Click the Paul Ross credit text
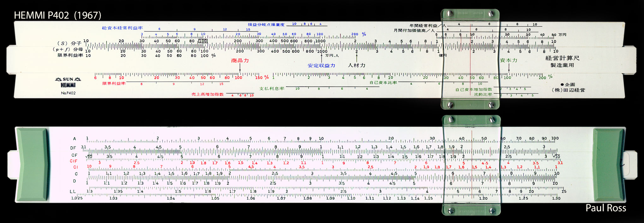644x223 pixels. [x=606, y=208]
